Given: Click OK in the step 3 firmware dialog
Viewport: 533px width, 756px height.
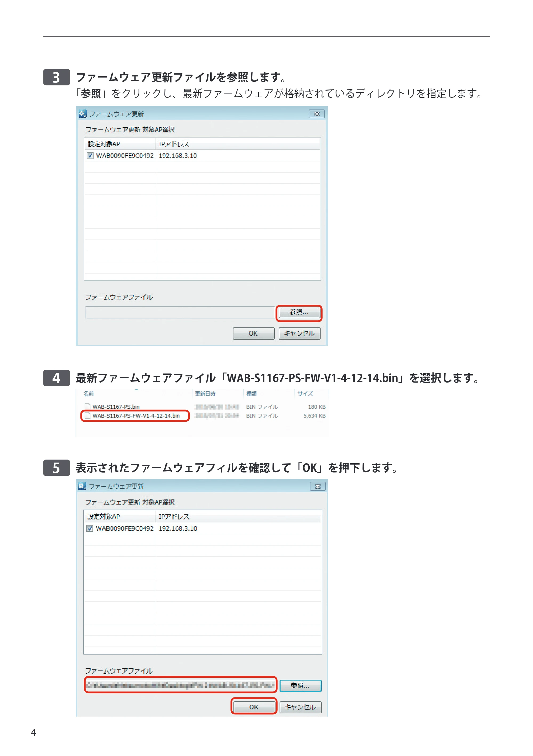Looking at the screenshot, I should click(x=253, y=333).
